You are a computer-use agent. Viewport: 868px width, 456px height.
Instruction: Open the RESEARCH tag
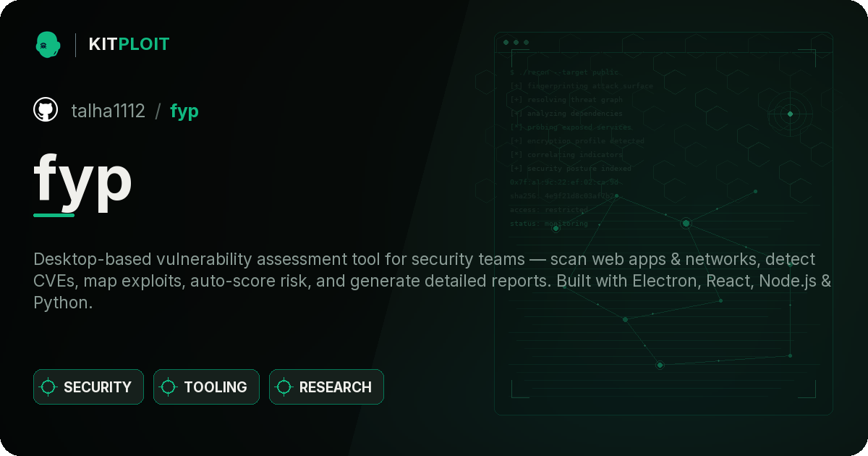point(326,387)
